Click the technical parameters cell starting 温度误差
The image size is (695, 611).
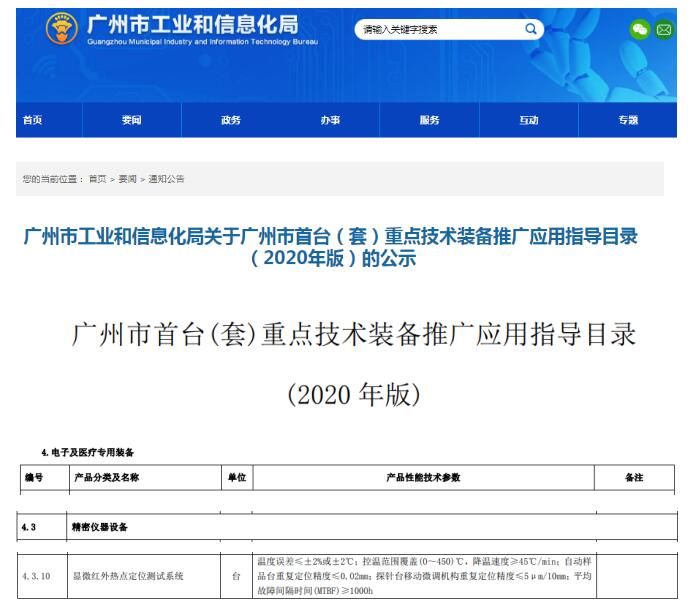point(424,576)
